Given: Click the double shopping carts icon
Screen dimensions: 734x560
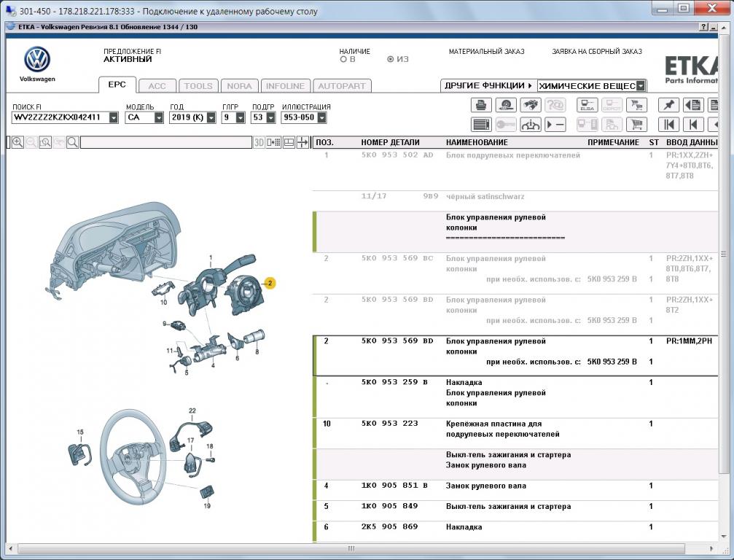Looking at the screenshot, I should click(636, 105).
